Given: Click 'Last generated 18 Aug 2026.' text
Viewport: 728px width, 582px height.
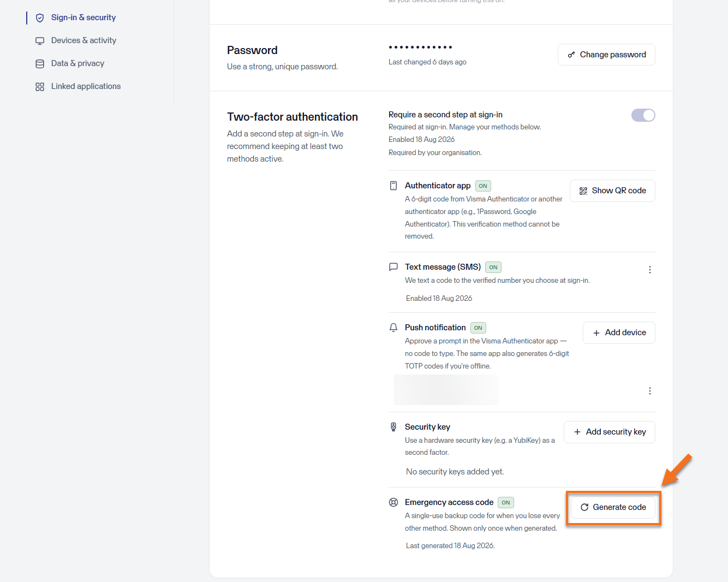Looking at the screenshot, I should (450, 546).
